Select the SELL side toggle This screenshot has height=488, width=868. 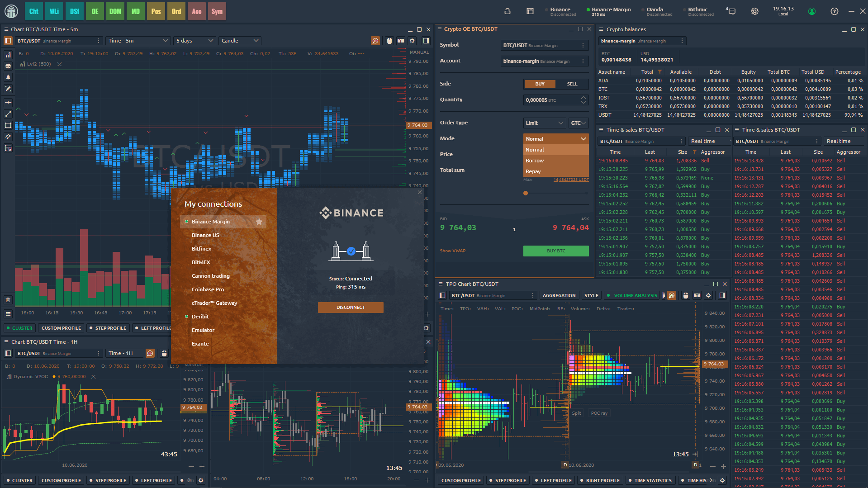(572, 84)
